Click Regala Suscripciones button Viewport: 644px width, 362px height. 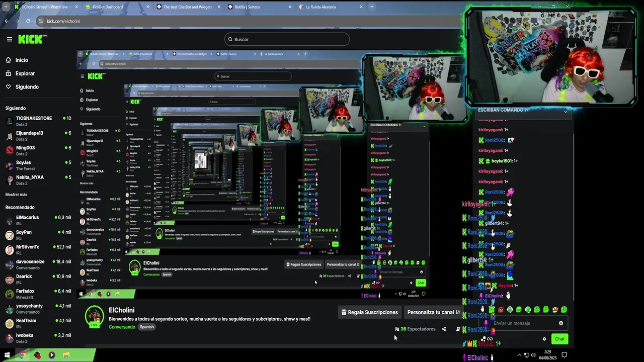click(369, 312)
